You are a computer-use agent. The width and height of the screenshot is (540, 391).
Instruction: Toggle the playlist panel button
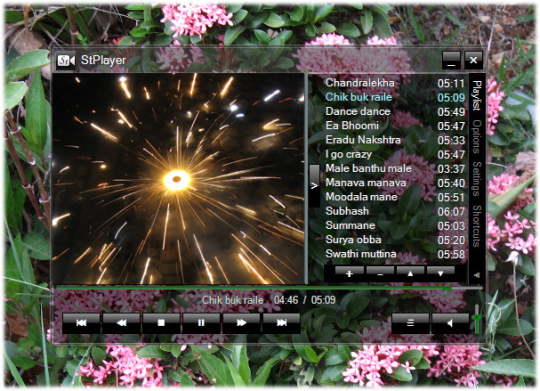point(410,323)
